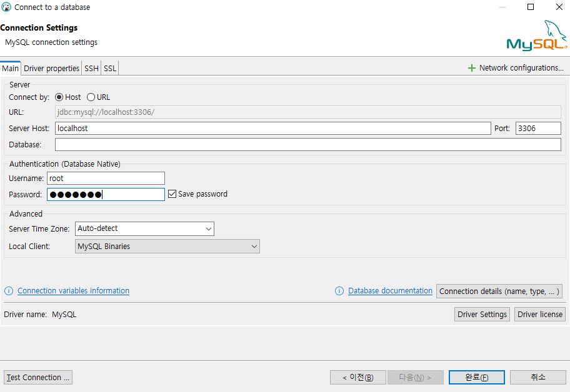Open Network configurations link

click(x=521, y=68)
